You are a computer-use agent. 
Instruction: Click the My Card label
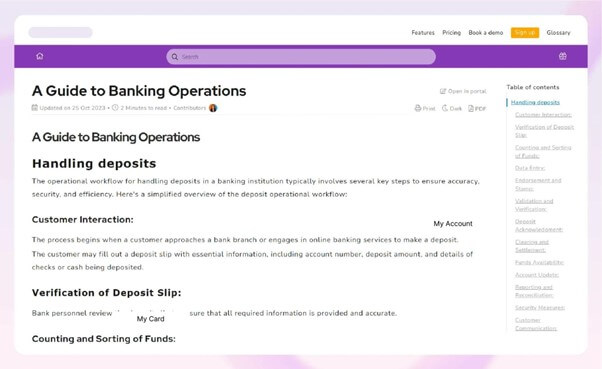click(x=150, y=319)
